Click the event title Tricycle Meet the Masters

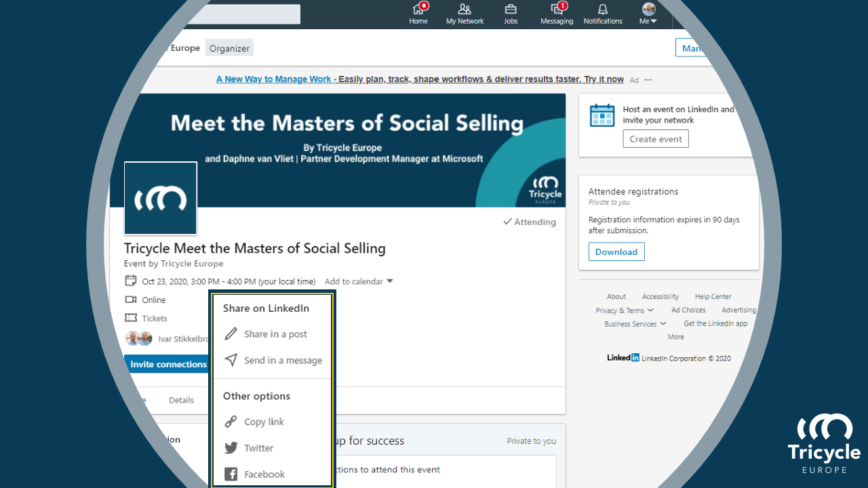[x=255, y=248]
